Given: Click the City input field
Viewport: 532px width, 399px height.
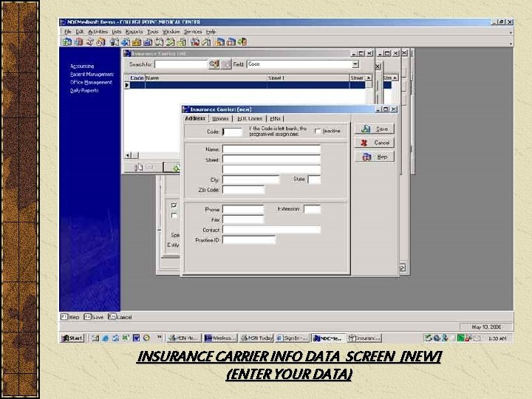Looking at the screenshot, I should coord(250,180).
